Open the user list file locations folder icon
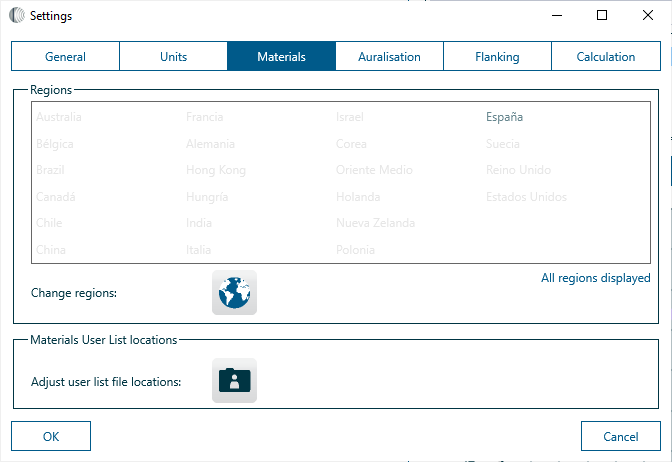The height and width of the screenshot is (462, 672). (234, 381)
